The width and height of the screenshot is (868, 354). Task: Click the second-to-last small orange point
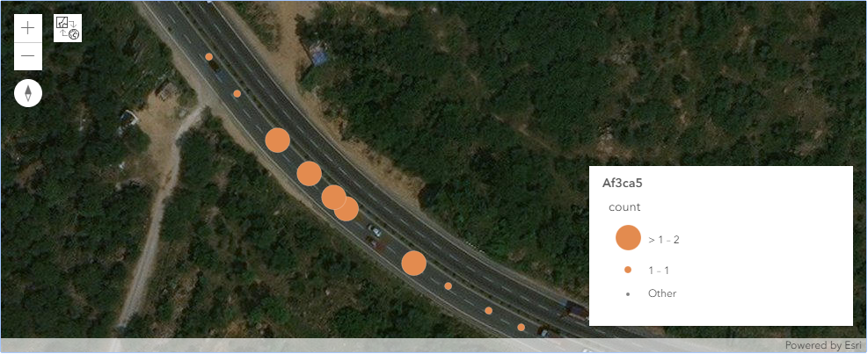488,310
